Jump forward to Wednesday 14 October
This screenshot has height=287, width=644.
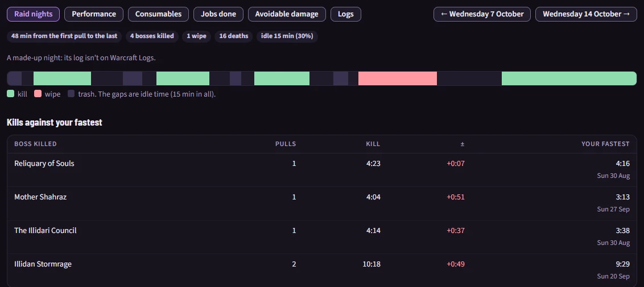point(586,14)
